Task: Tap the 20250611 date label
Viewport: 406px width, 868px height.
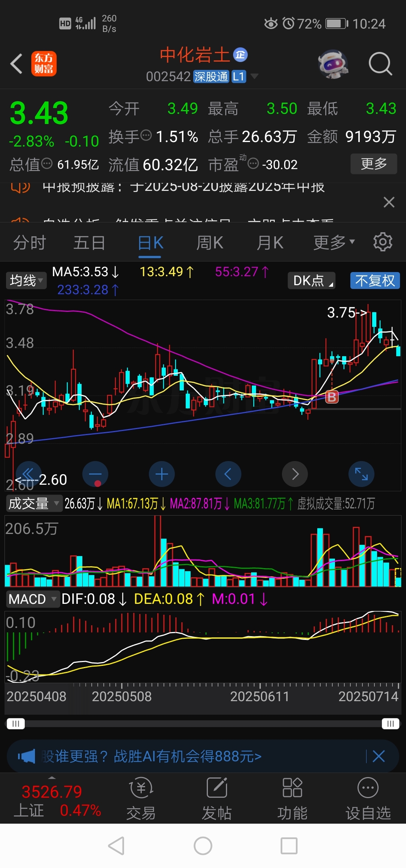Action: (x=260, y=697)
